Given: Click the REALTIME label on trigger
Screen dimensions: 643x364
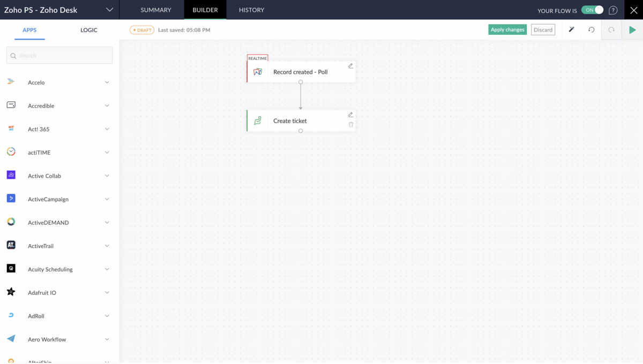Looking at the screenshot, I should pyautogui.click(x=258, y=58).
